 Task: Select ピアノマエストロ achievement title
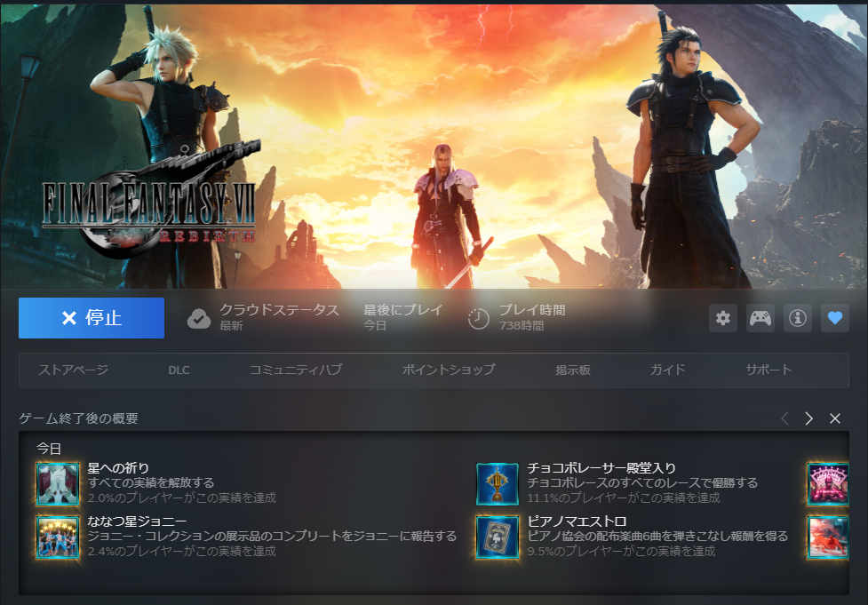tap(577, 521)
